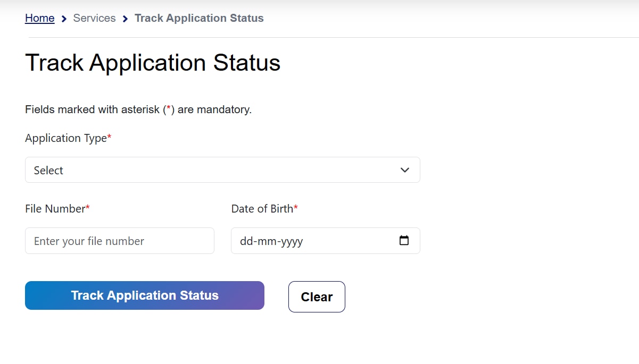Select Track Application Status in the breadcrumb
This screenshot has height=364, width=639.
(x=199, y=18)
